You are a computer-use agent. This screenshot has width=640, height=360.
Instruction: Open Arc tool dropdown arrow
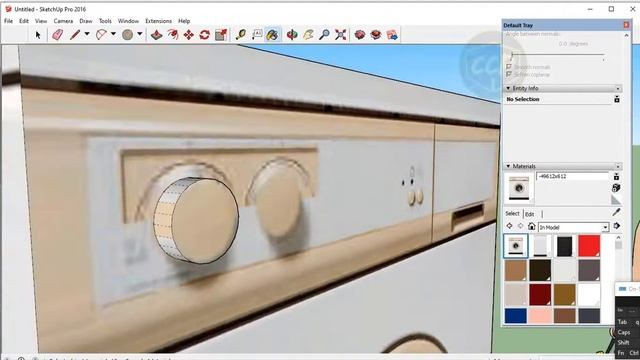pos(113,35)
